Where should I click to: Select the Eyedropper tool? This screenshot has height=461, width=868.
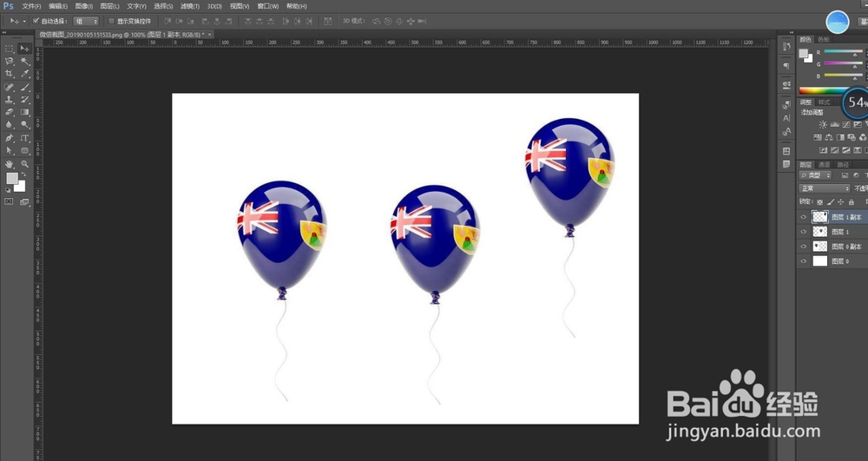(24, 73)
